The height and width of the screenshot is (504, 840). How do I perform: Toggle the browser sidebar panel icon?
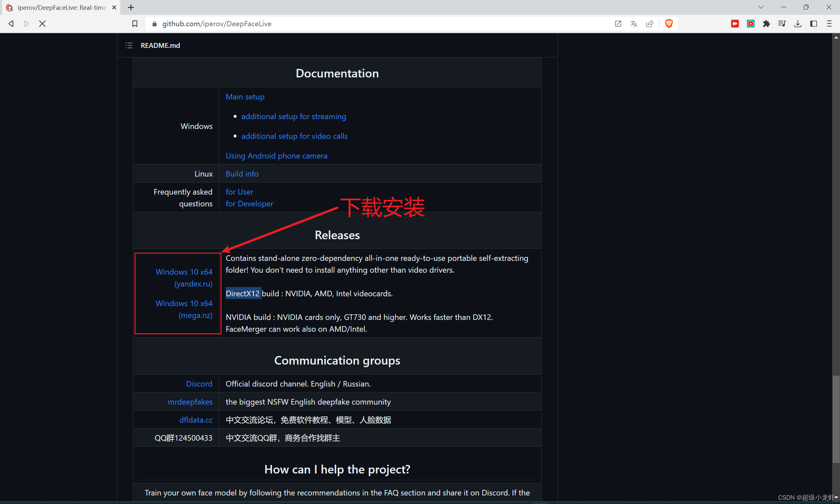coord(813,24)
